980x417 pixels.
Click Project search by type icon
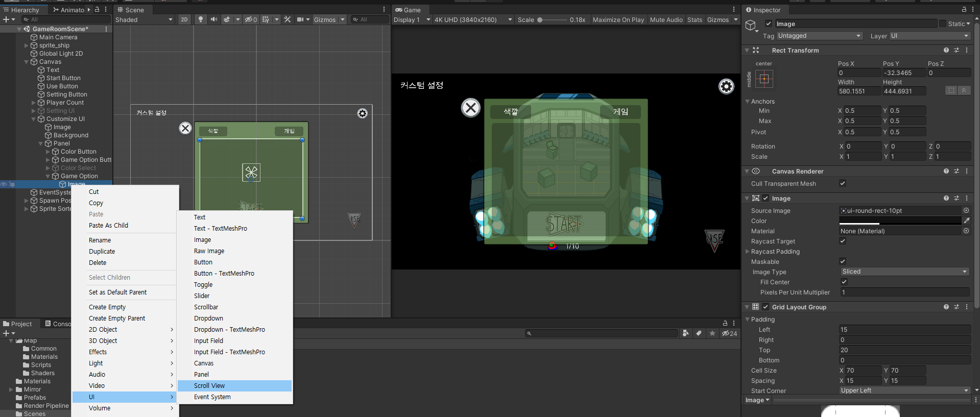[x=686, y=333]
